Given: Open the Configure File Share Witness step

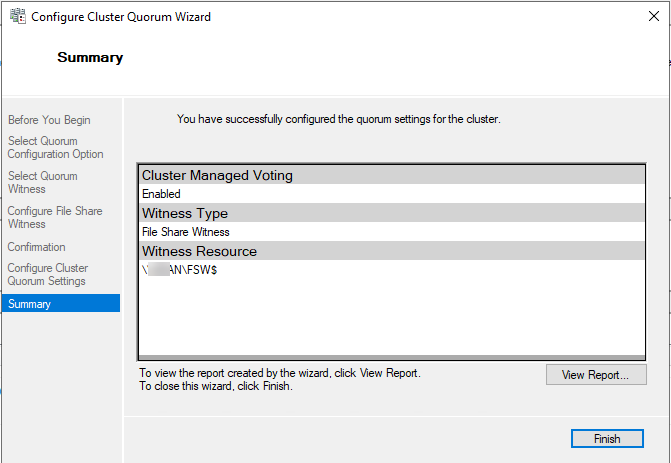Looking at the screenshot, I should coord(55,217).
